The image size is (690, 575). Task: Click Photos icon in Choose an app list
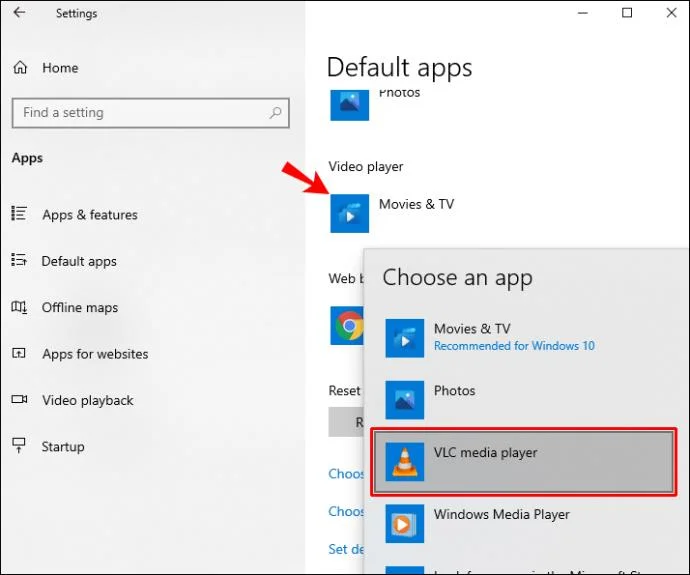pyautogui.click(x=405, y=399)
